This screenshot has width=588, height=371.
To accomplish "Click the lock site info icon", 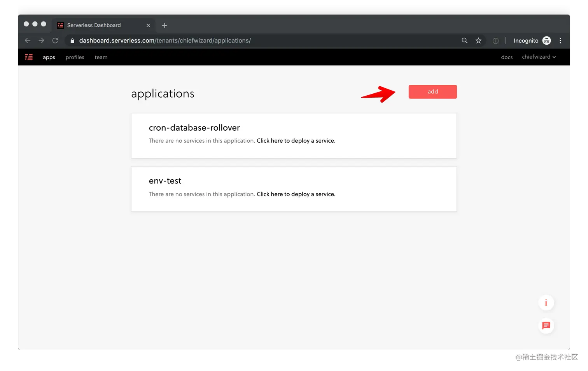I will tap(72, 40).
